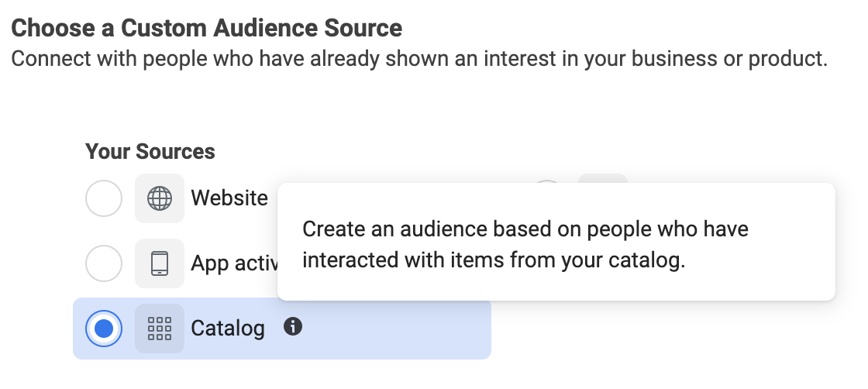
Task: Select the radio button partly hidden behind tooltip
Action: coord(547,181)
